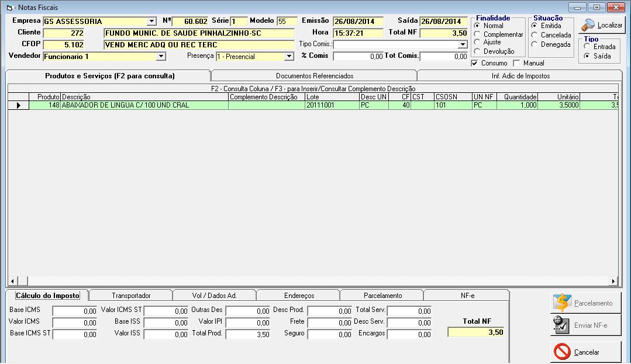Click the Parcelamento money icon
The image size is (631, 364).
pos(561,303)
